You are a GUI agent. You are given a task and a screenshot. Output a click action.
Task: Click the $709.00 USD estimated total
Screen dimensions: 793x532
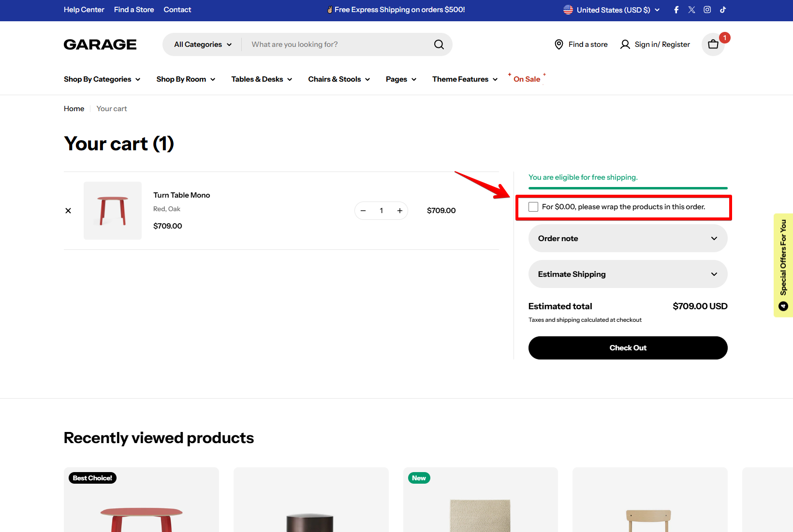(700, 306)
